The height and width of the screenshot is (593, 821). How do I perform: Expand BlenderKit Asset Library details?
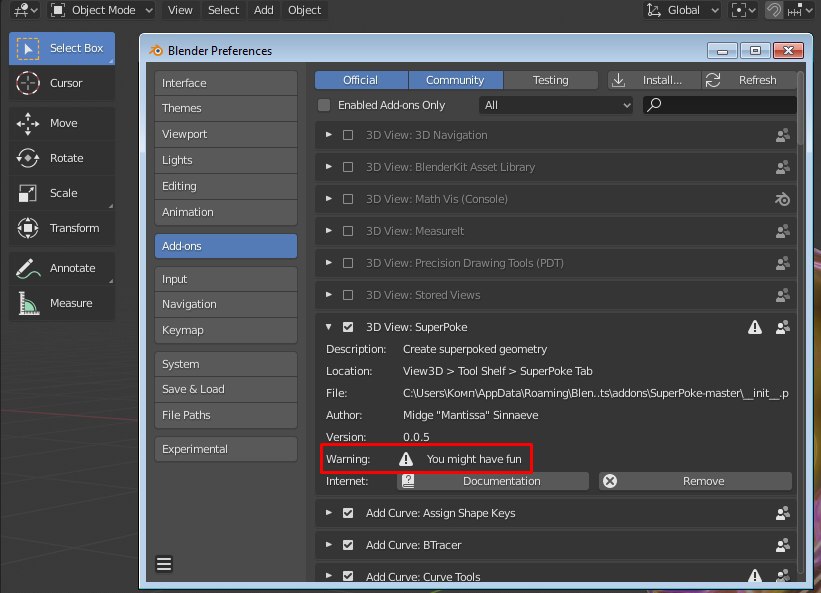tap(328, 167)
